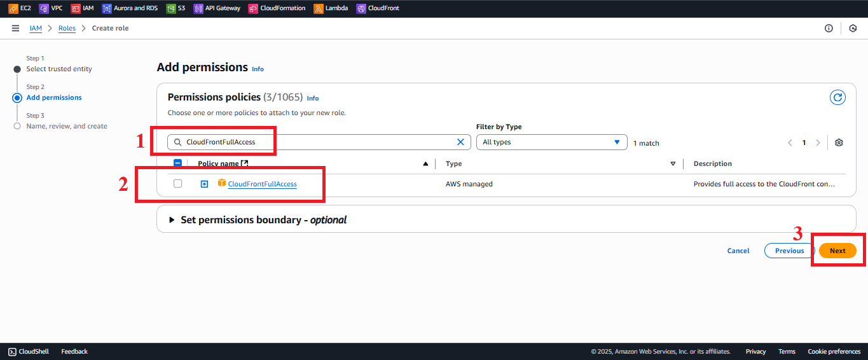Viewport: 868px width, 360px height.
Task: Sort by the Type column arrow
Action: click(x=673, y=164)
